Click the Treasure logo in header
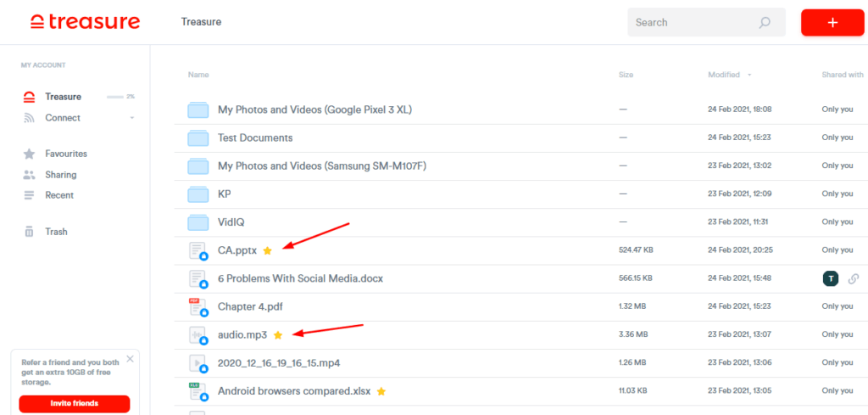Viewport: 868px width, 415px height. (84, 22)
